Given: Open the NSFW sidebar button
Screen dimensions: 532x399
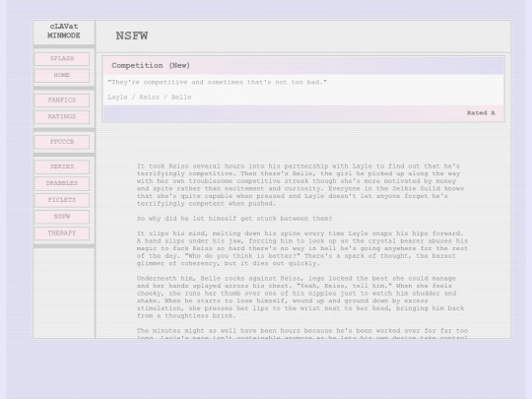Looking at the screenshot, I should tap(62, 217).
